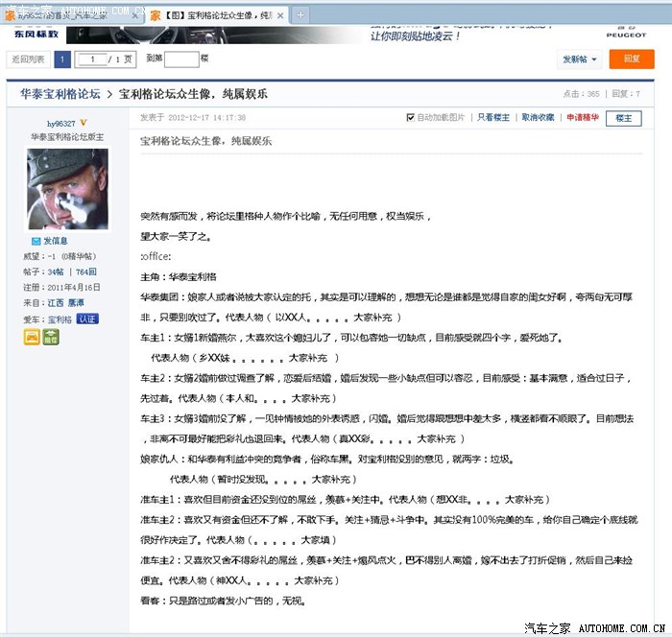Click the 到第 page number input field
Viewport: 672px width, 637px height.
(x=180, y=59)
